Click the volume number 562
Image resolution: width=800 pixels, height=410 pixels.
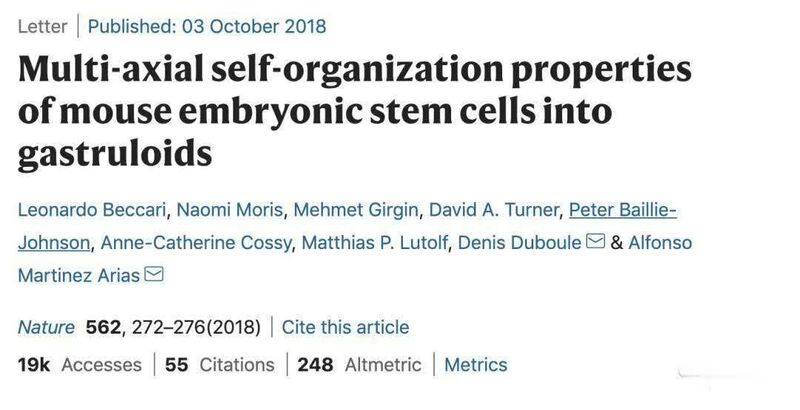click(x=103, y=327)
